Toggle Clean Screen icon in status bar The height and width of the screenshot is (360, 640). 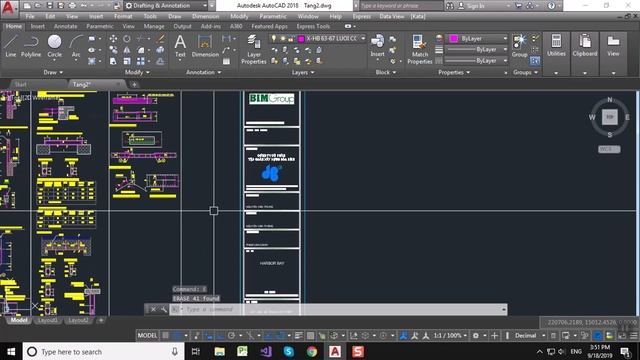(622, 336)
